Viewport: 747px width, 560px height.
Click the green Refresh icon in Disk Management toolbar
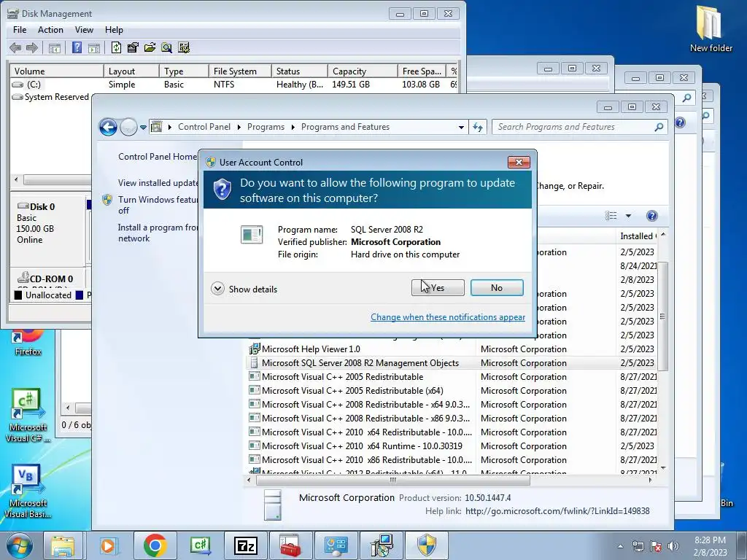click(x=116, y=47)
